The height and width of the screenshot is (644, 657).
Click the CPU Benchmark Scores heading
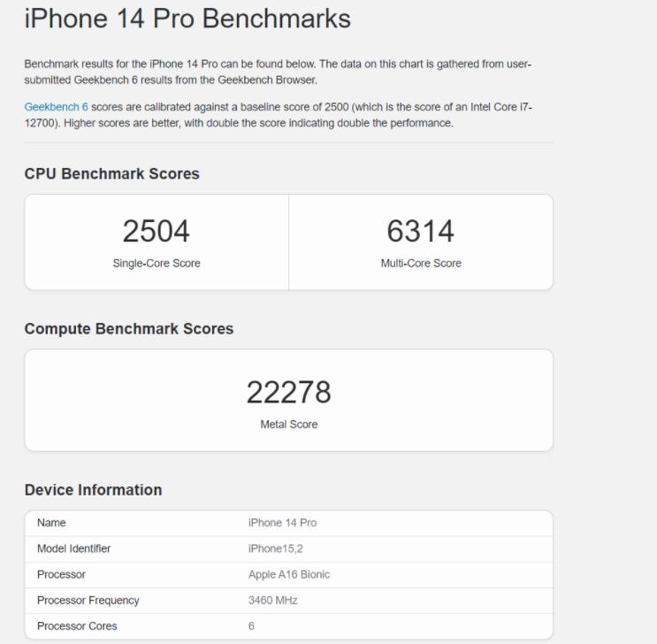[111, 174]
